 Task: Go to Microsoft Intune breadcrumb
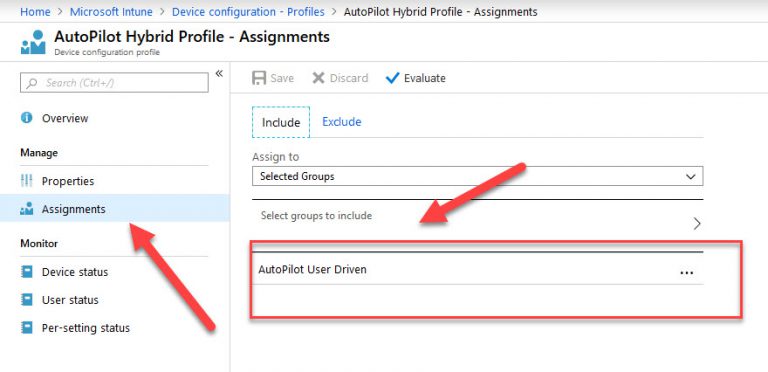tap(111, 12)
